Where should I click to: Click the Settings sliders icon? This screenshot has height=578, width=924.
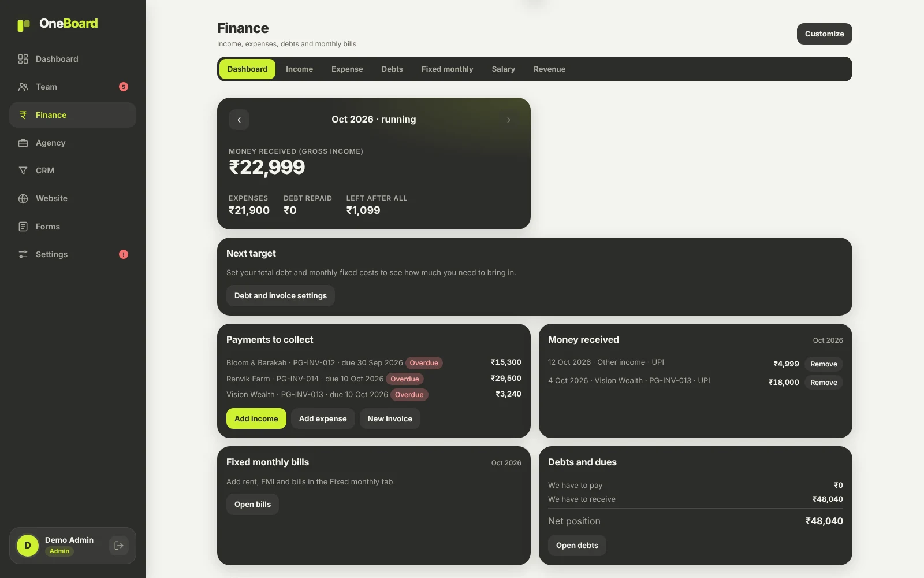23,254
